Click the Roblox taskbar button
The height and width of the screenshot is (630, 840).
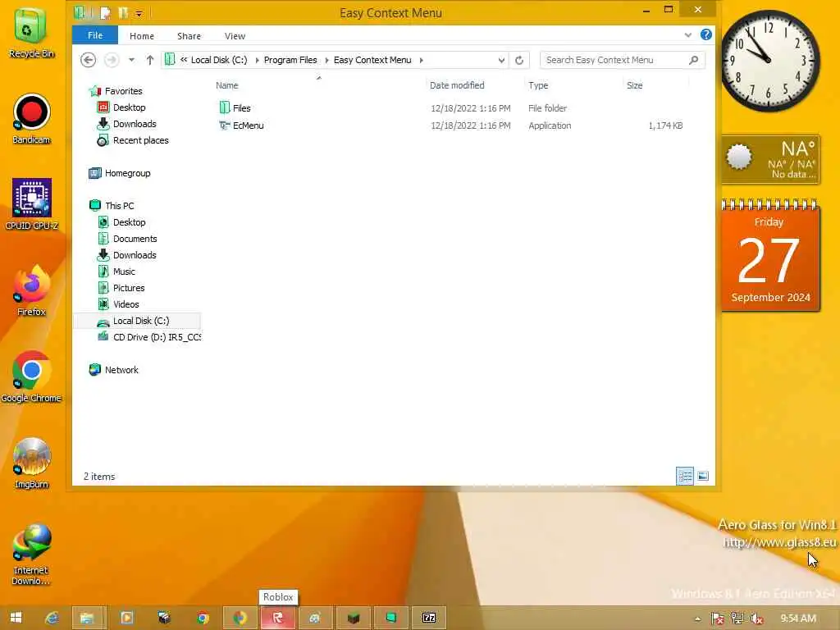click(277, 618)
